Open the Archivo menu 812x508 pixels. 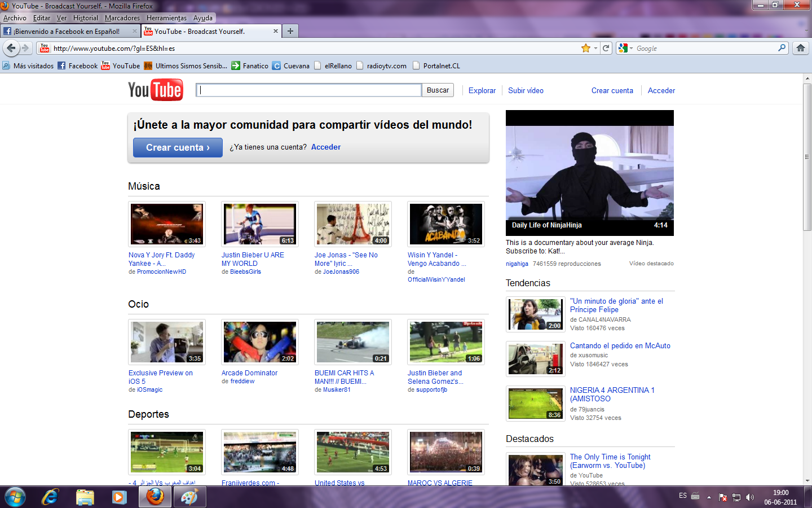15,18
